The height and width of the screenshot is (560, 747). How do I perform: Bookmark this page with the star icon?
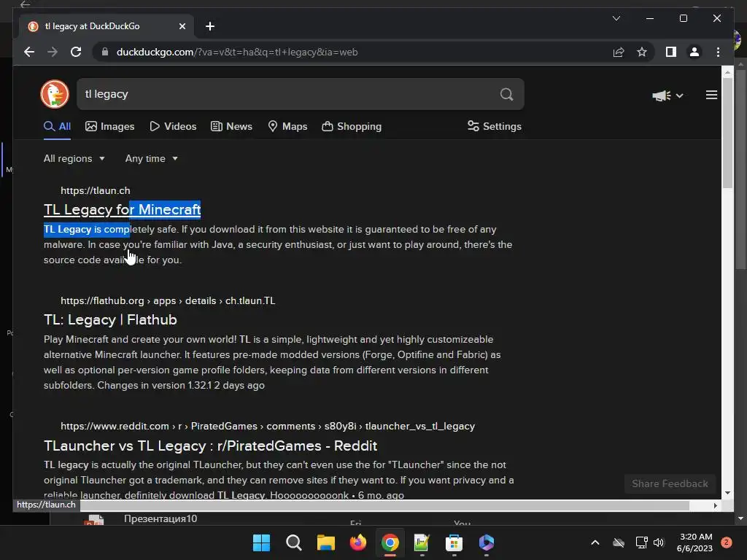pyautogui.click(x=642, y=52)
